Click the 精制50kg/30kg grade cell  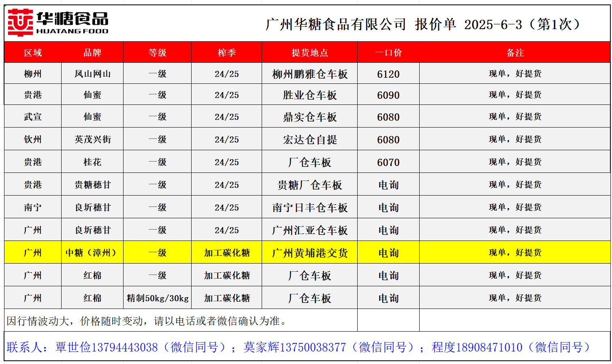point(157,298)
